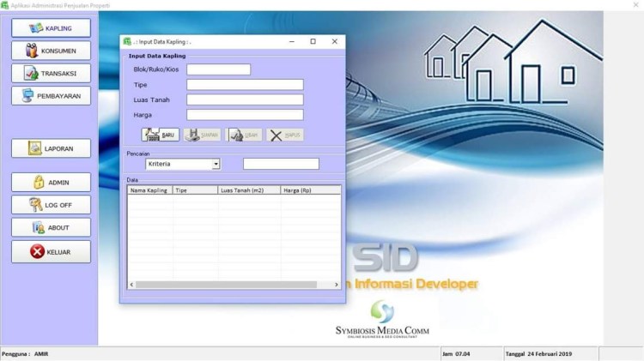This screenshot has width=644, height=361.
Task: Open the Konsumen section
Action: (x=51, y=51)
